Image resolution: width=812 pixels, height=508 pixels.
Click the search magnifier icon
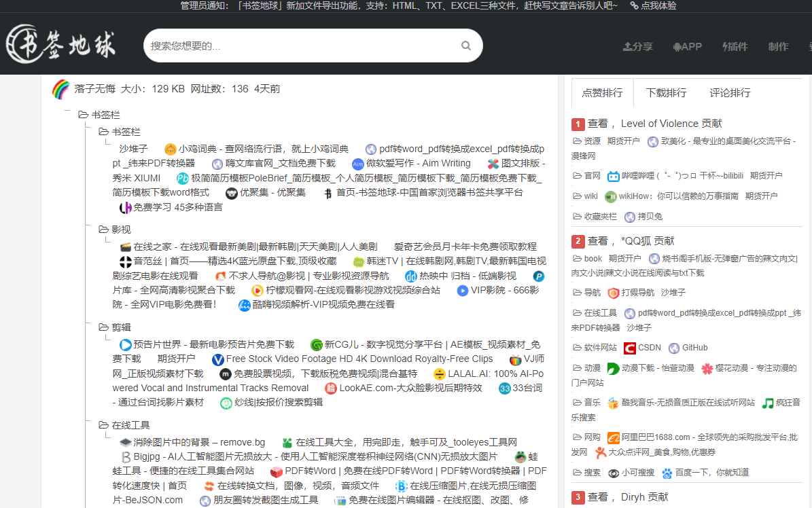pyautogui.click(x=466, y=45)
